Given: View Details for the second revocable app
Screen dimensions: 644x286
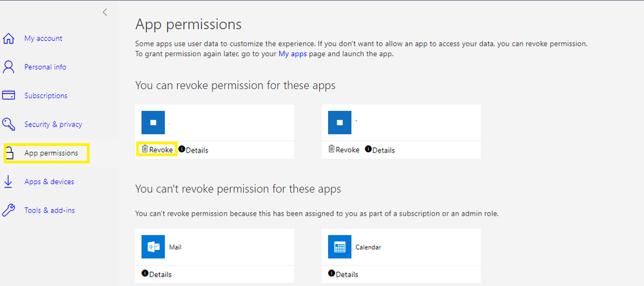Looking at the screenshot, I should coord(380,150).
